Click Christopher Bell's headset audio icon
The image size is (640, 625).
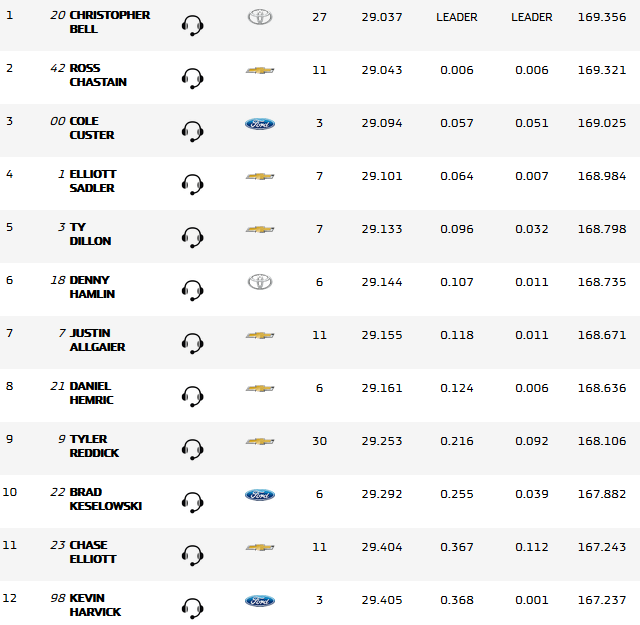click(193, 25)
